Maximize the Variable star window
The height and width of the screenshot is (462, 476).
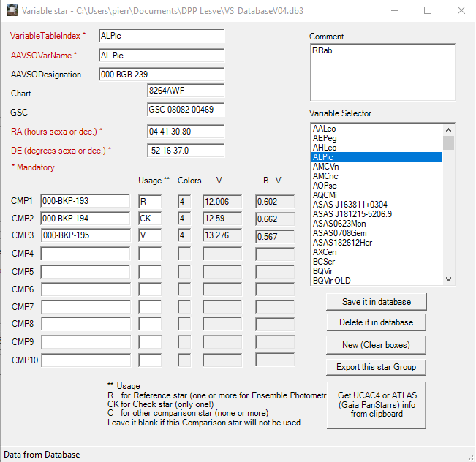428,11
